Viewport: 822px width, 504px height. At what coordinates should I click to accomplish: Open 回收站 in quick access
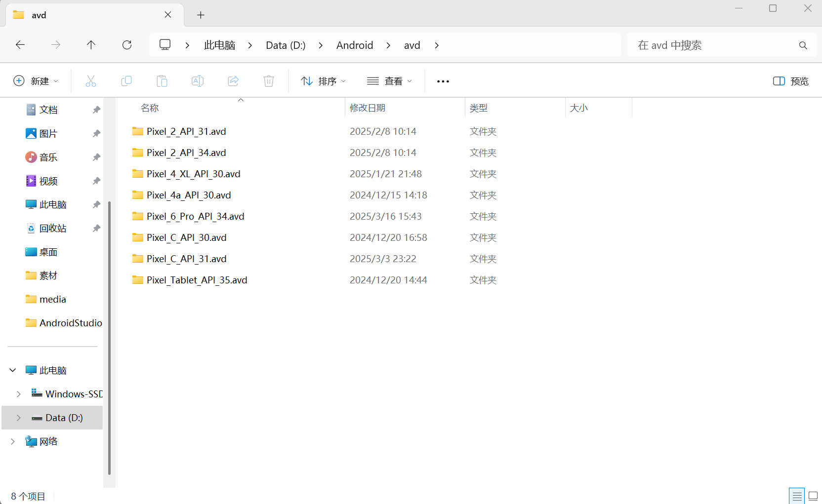tap(53, 228)
